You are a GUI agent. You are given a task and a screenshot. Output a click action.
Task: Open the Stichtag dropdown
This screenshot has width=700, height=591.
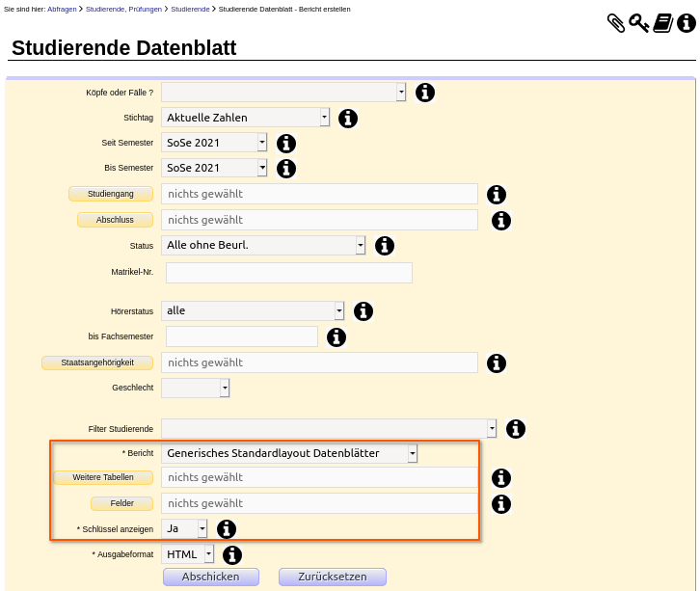246,118
